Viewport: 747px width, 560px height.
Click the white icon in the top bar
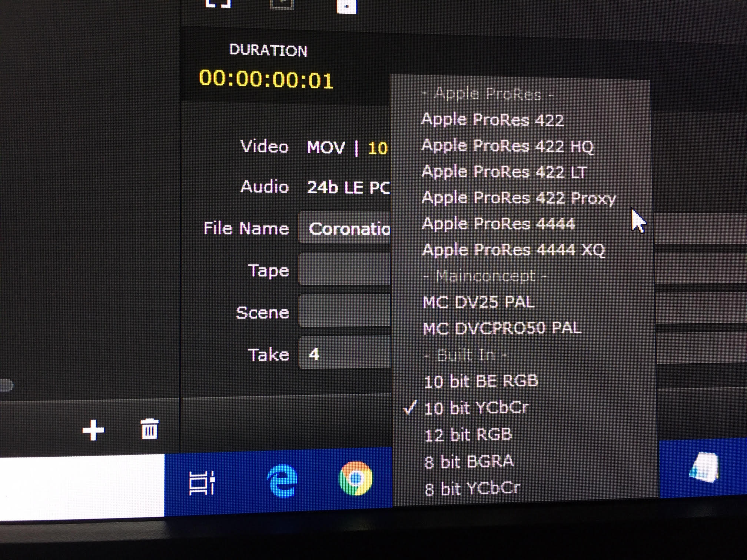click(x=346, y=6)
